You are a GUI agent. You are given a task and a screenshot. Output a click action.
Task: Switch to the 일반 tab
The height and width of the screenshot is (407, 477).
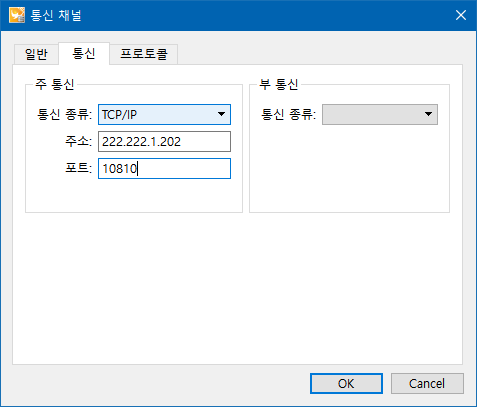click(x=36, y=54)
